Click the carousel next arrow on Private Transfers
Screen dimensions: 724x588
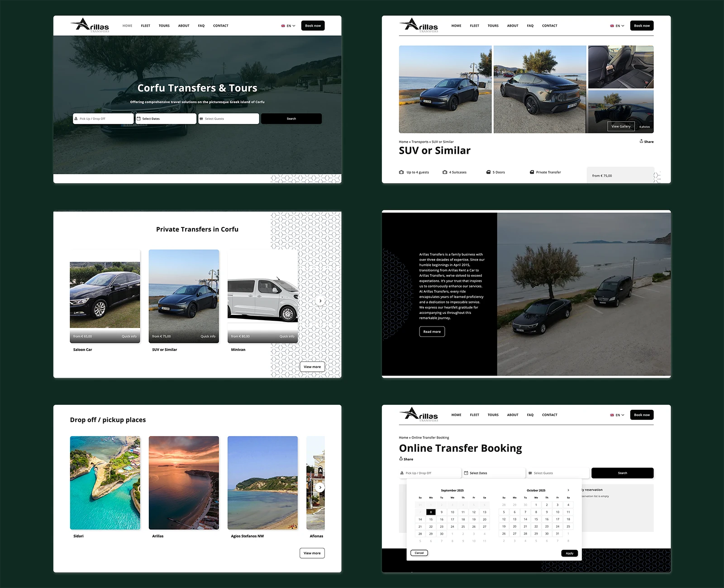320,301
